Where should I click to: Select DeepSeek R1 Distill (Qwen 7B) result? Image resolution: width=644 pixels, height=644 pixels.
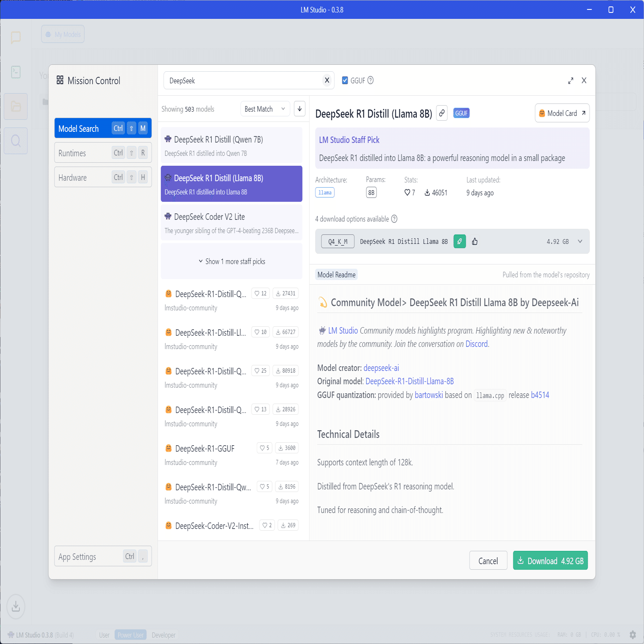click(232, 146)
